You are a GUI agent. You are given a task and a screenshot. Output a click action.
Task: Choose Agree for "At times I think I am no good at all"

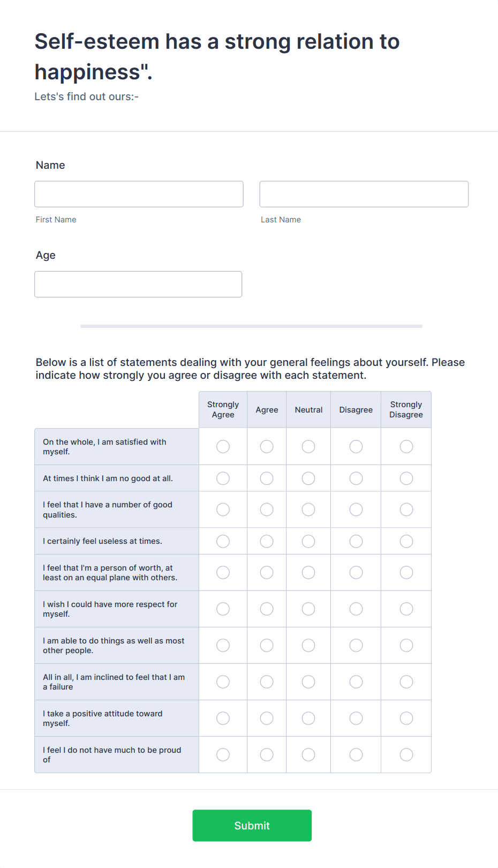[x=267, y=478]
